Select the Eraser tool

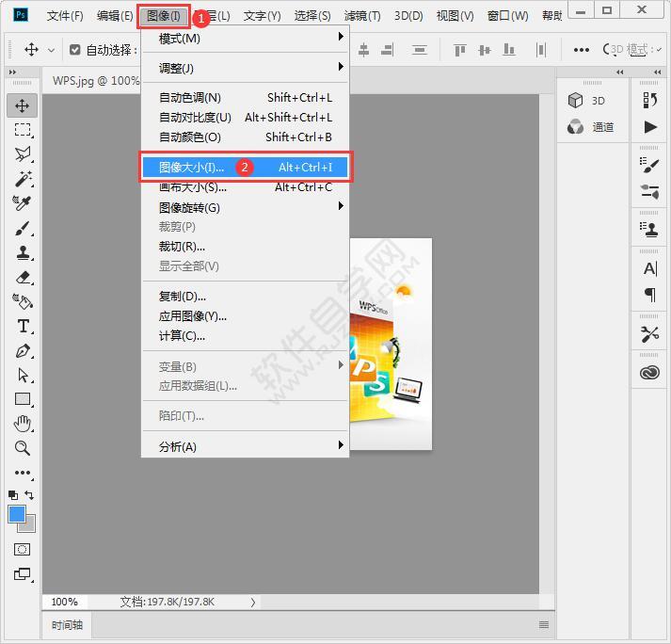(x=23, y=277)
